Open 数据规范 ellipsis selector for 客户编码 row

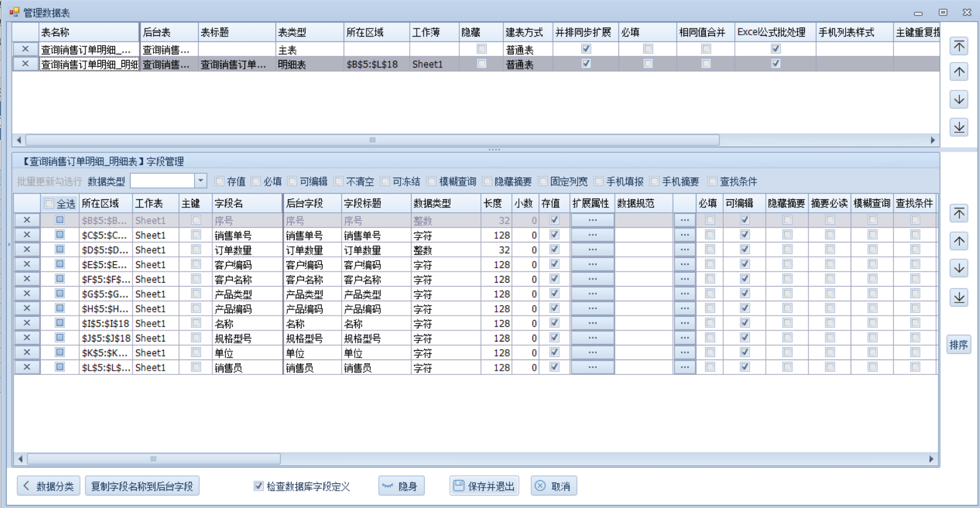pyautogui.click(x=684, y=265)
